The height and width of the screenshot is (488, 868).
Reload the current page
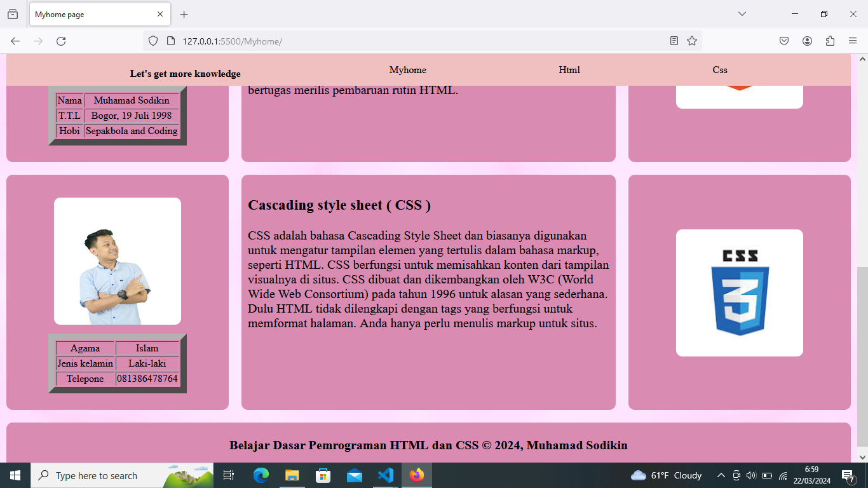(x=61, y=41)
